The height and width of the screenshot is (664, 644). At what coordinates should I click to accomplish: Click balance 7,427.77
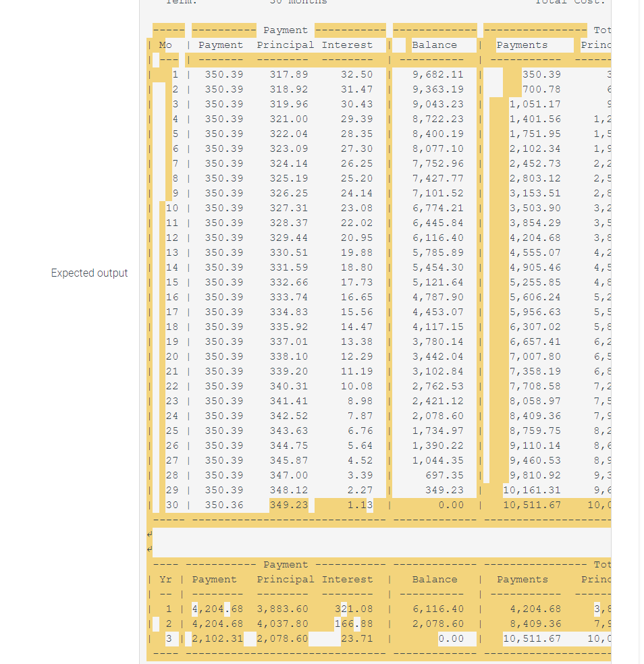click(x=437, y=178)
